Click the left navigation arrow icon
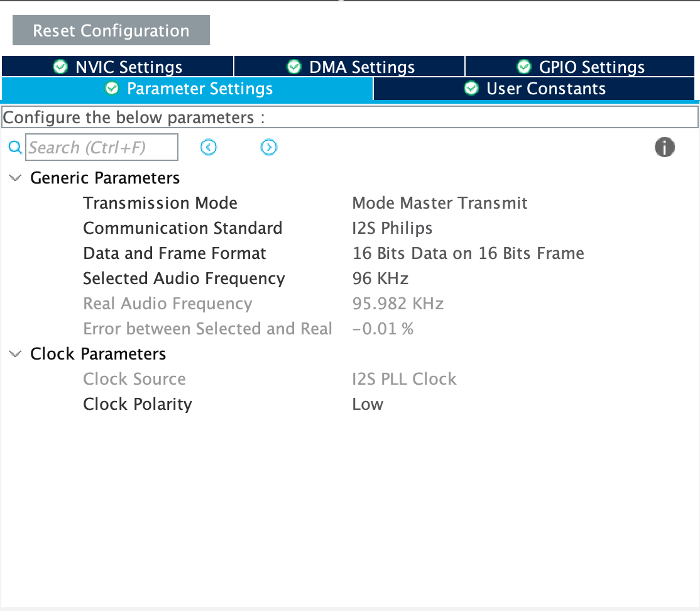This screenshot has width=700, height=611. click(x=209, y=147)
